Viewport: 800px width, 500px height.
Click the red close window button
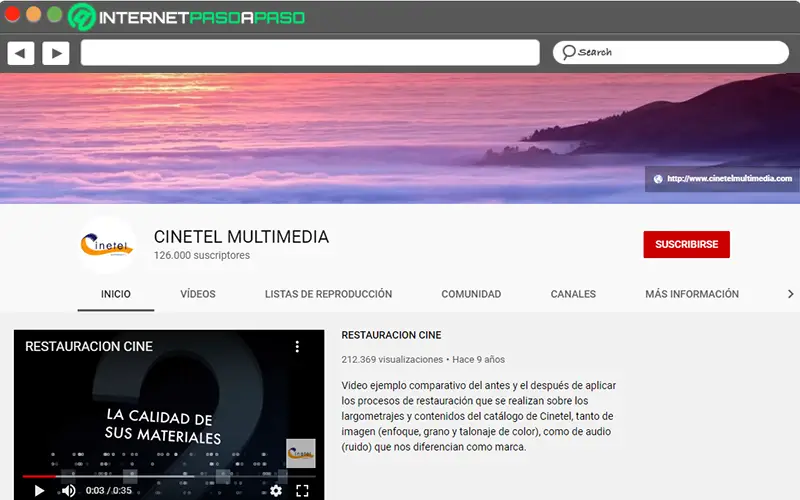coord(12,14)
